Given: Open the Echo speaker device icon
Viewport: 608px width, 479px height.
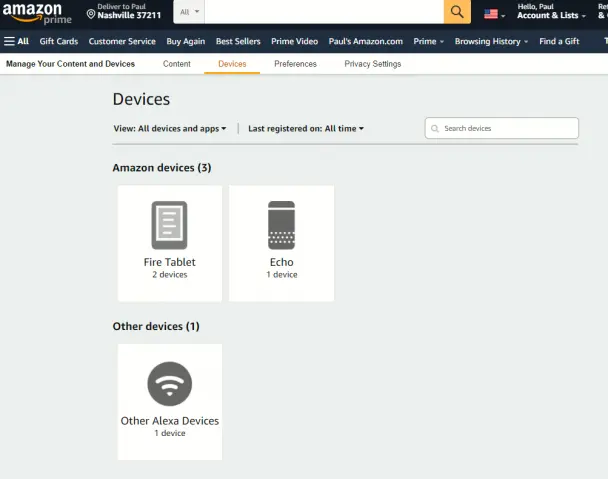Looking at the screenshot, I should (x=282, y=225).
